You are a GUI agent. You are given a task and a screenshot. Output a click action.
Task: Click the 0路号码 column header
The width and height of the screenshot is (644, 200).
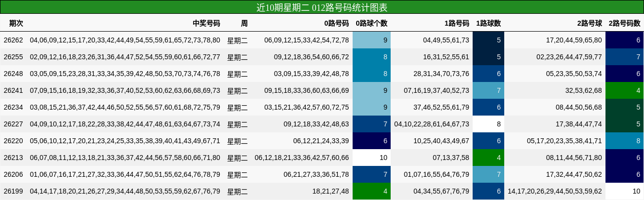(x=336, y=23)
